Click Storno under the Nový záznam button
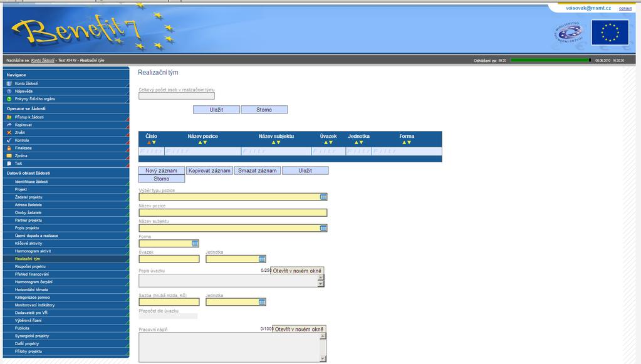 [162, 179]
